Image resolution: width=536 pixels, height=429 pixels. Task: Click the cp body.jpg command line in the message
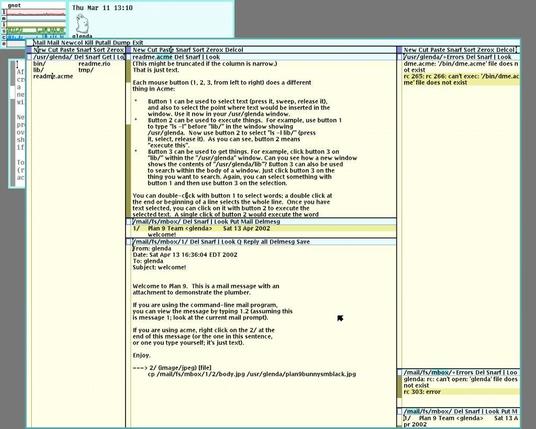[x=252, y=374]
